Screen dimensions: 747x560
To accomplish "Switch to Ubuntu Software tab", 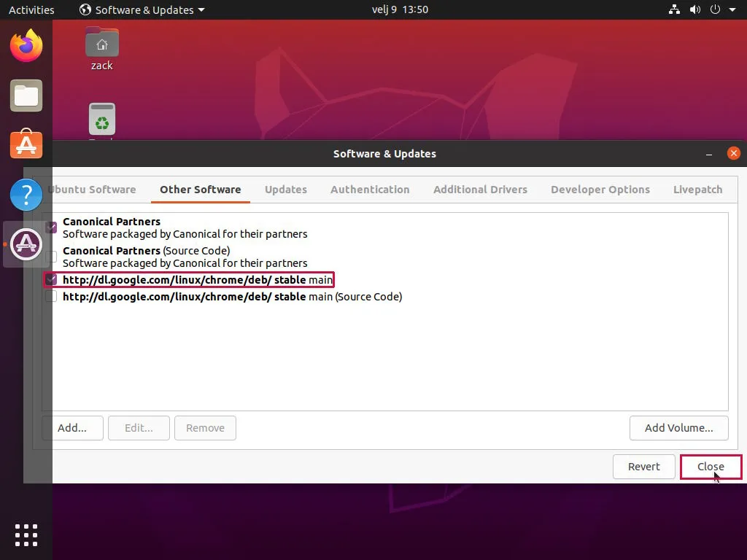I will (91, 190).
